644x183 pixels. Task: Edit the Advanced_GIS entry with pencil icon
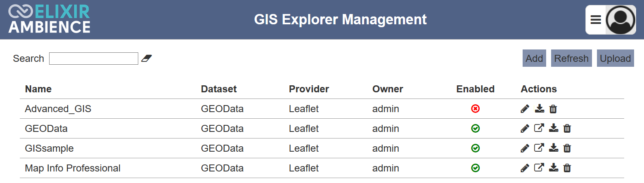(525, 109)
